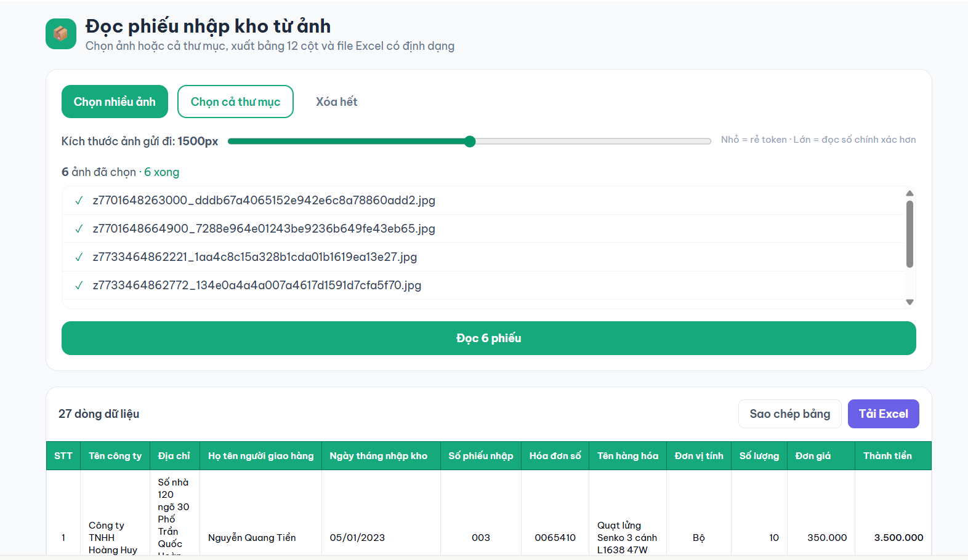Click the 'Chọn cả thư mục' button

(x=235, y=102)
